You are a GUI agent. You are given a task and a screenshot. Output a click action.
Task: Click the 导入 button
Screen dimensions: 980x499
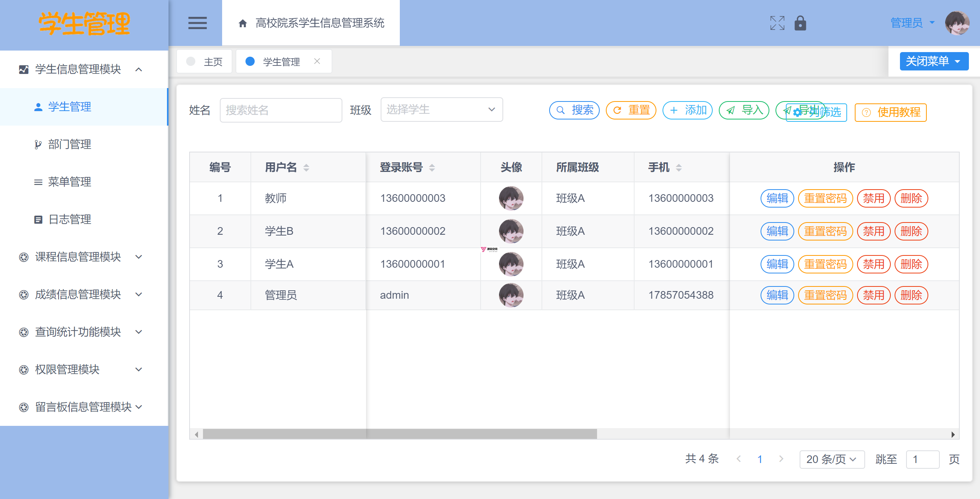tap(744, 110)
